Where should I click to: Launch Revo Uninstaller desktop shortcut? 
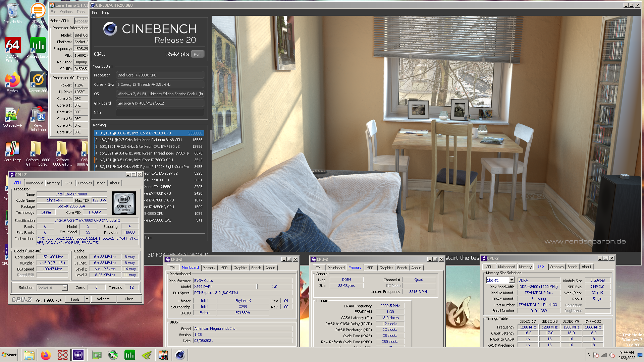[x=38, y=119]
